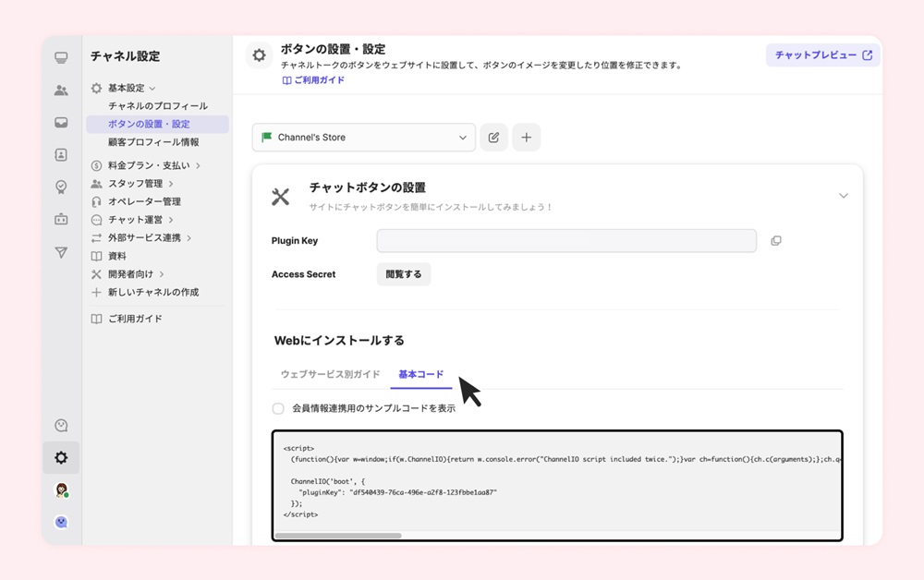Click 閲覧する for Access Secret

pos(404,274)
